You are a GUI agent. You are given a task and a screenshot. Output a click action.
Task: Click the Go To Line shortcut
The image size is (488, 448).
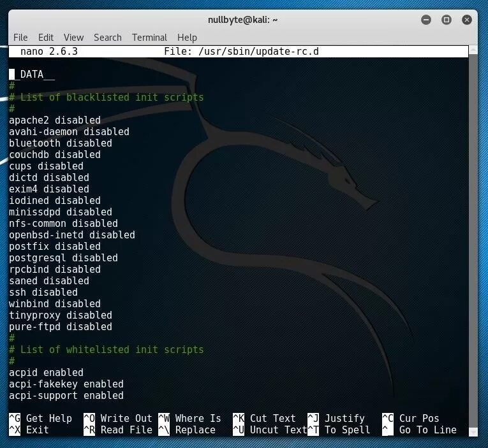click(420, 430)
